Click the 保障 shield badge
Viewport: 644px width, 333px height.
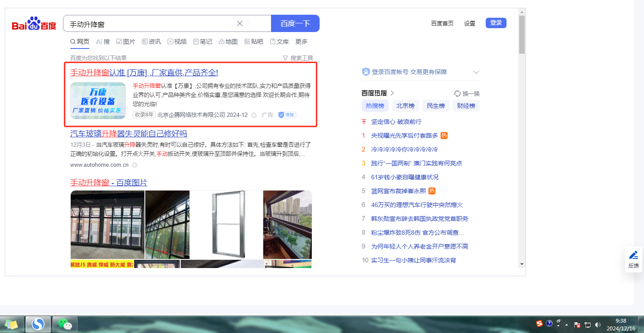click(x=287, y=115)
